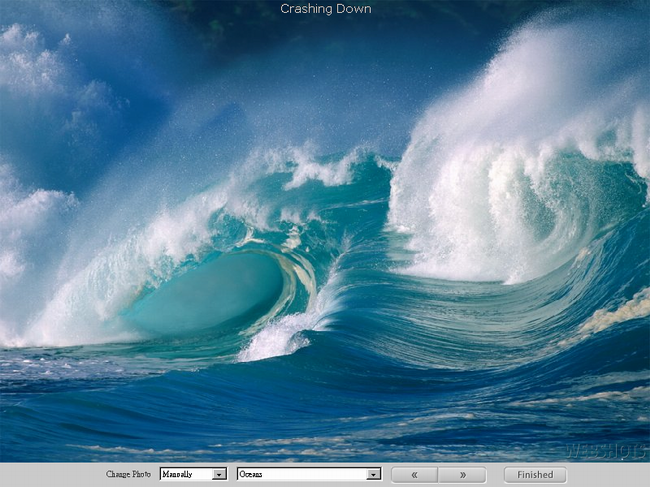Advance to the next photo
650x487 pixels.
[462, 475]
